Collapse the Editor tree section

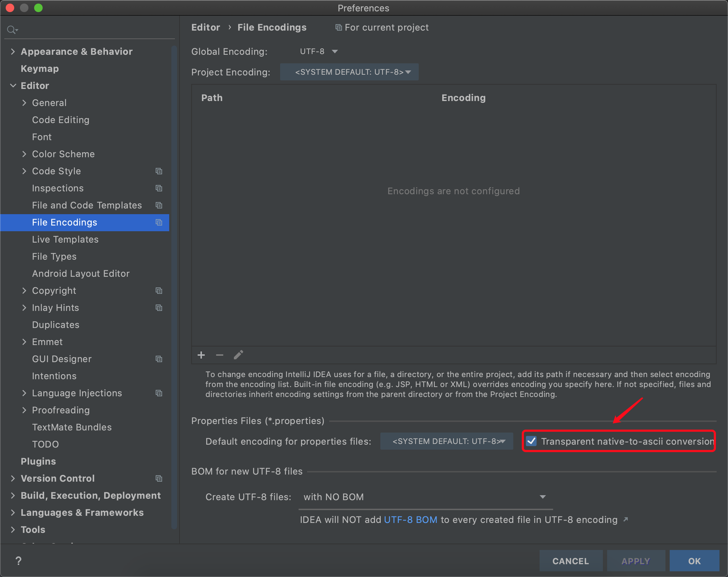click(13, 86)
